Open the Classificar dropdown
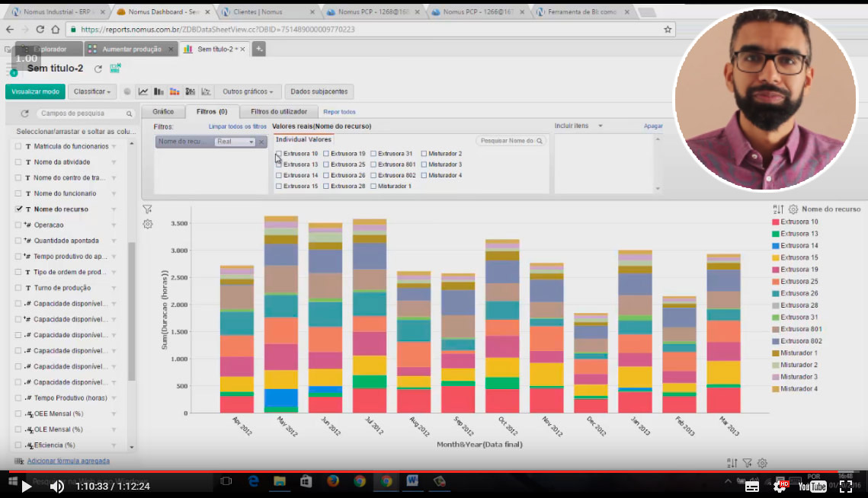Viewport: 868px width, 498px height. tap(91, 91)
